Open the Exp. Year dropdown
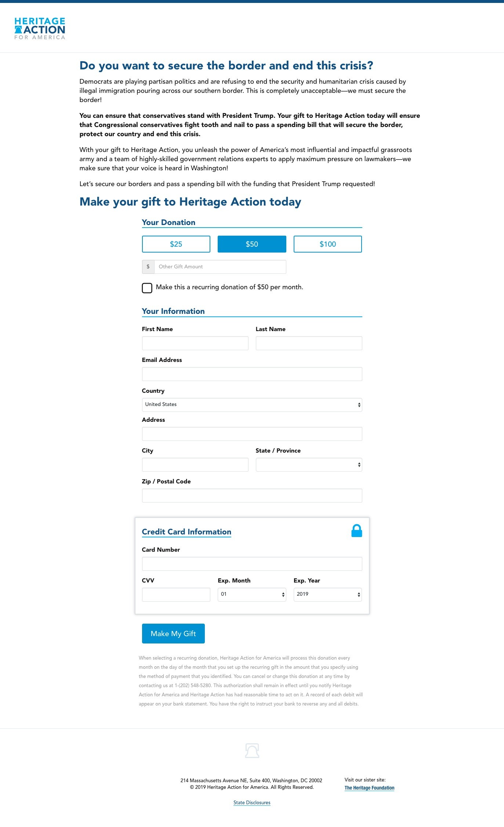 [327, 594]
